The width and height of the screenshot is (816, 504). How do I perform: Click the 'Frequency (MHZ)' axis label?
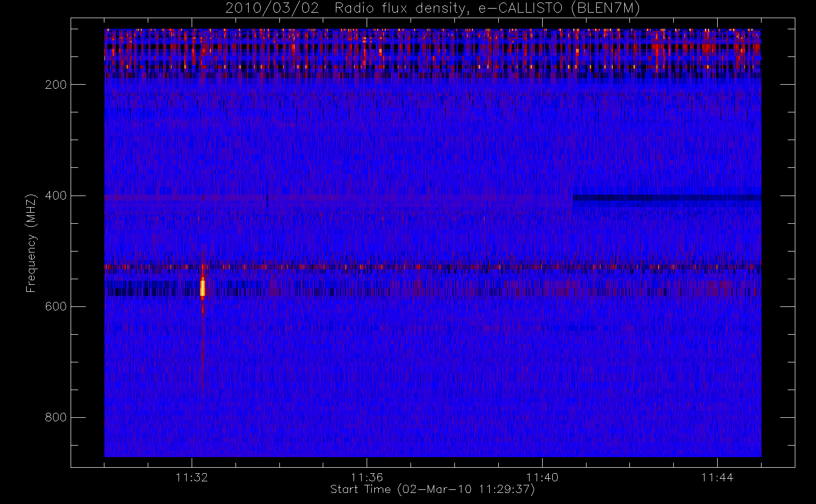tap(31, 243)
